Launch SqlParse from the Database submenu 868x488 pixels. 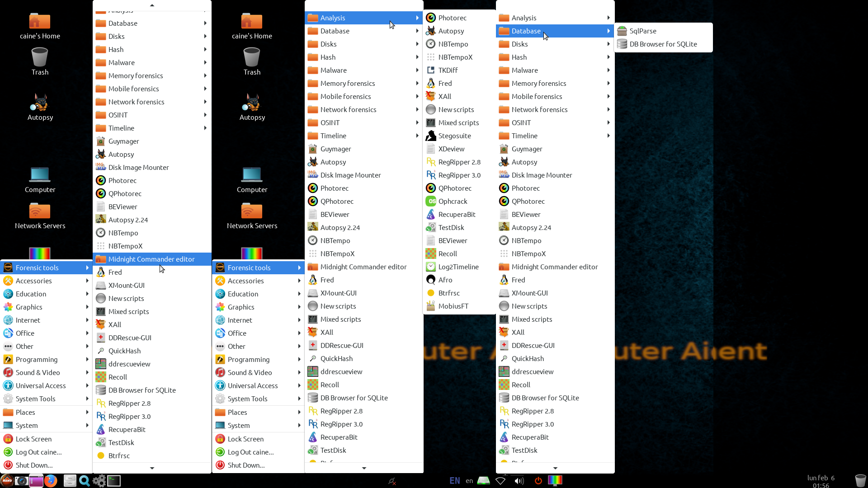(x=642, y=31)
